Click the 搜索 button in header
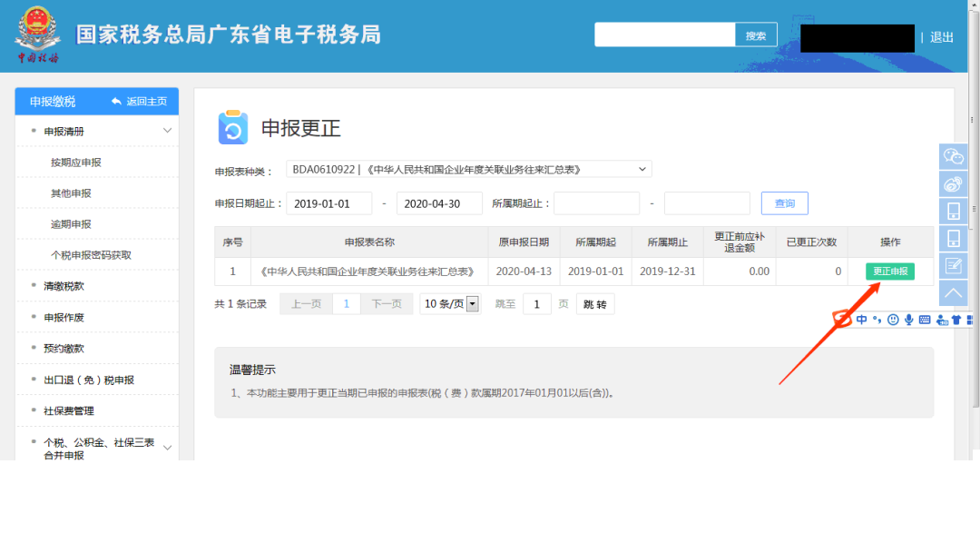980x543 pixels. coord(756,35)
